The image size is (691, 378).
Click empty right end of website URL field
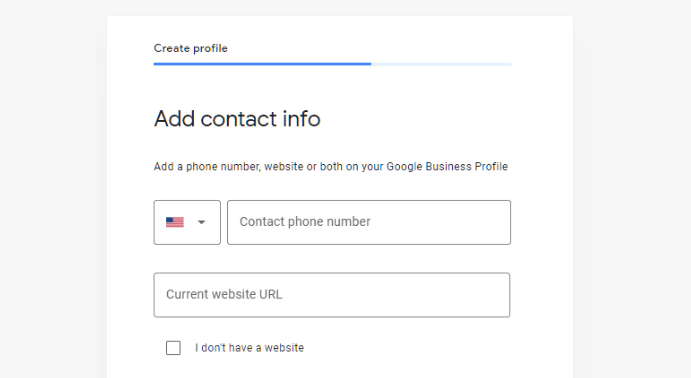pos(463,295)
